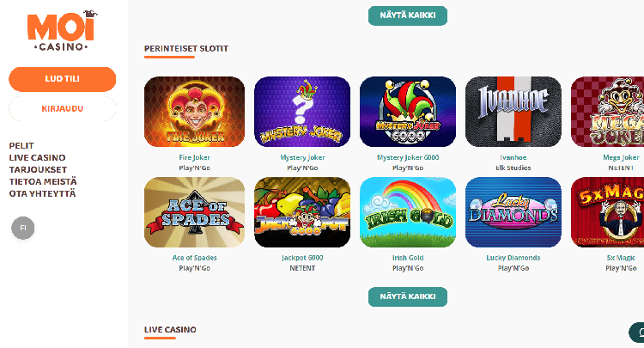Open the FI language selector

click(23, 228)
